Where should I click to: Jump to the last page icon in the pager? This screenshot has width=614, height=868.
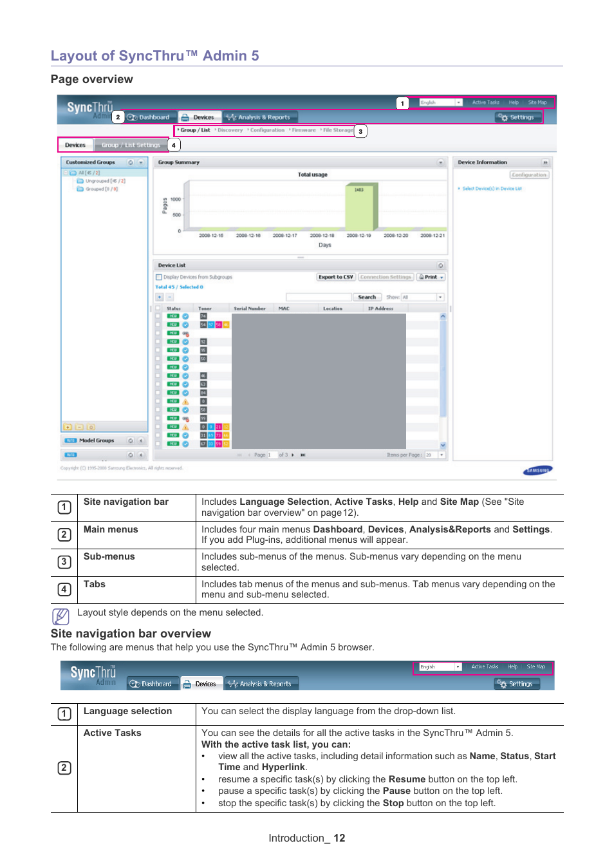302,455
